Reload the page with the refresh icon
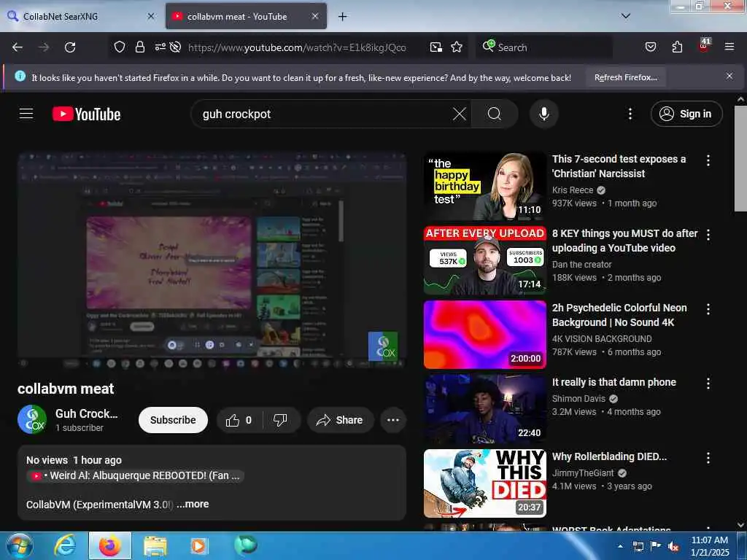 tap(70, 47)
